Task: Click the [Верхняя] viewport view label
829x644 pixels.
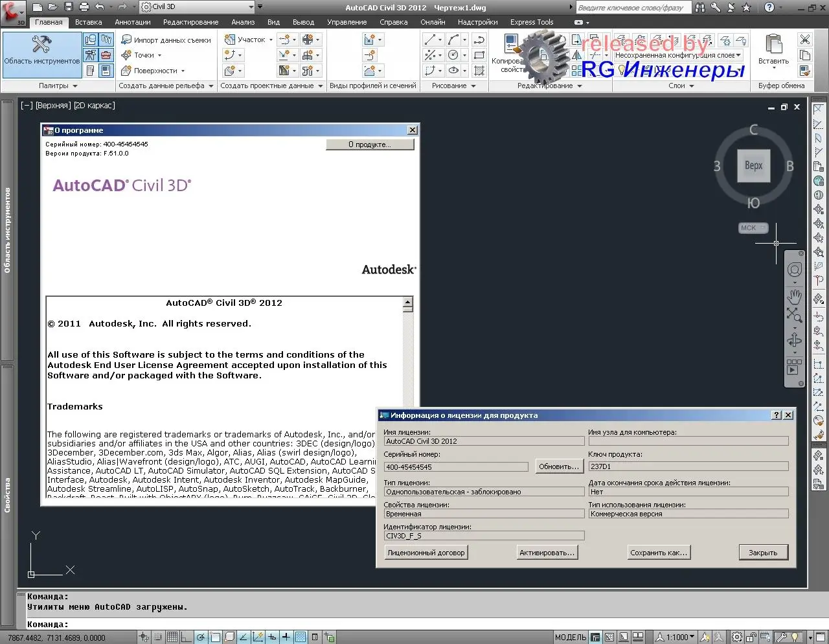Action: point(53,106)
